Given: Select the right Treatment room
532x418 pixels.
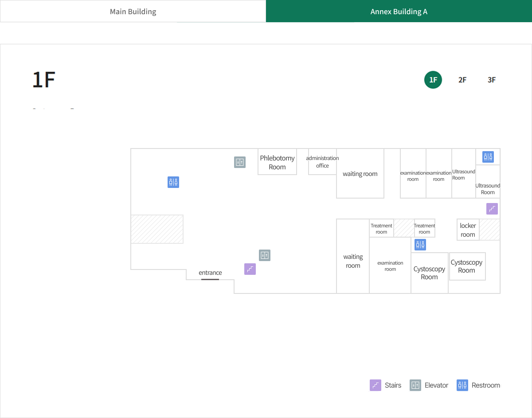Looking at the screenshot, I should click(425, 228).
